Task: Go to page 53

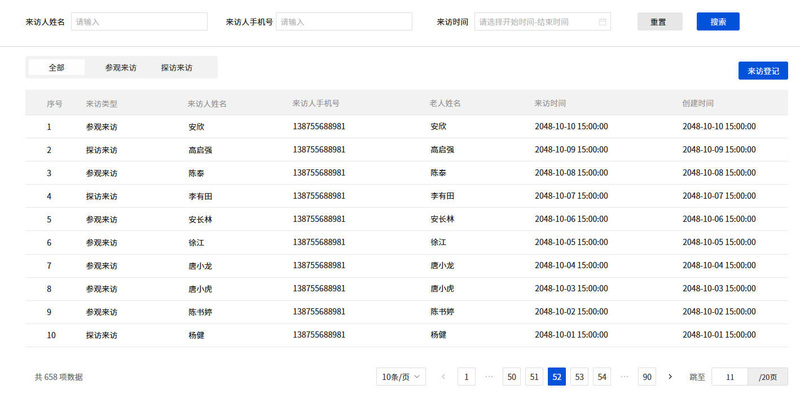Action: 579,377
